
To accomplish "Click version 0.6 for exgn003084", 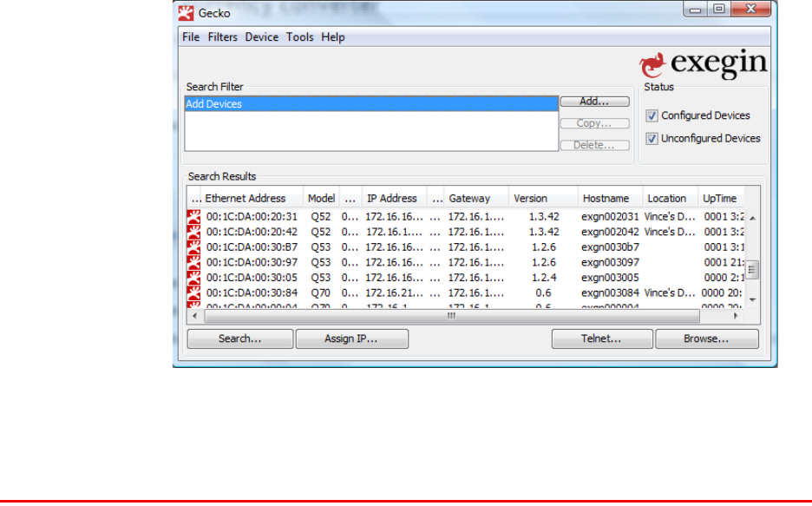I will pyautogui.click(x=543, y=293).
